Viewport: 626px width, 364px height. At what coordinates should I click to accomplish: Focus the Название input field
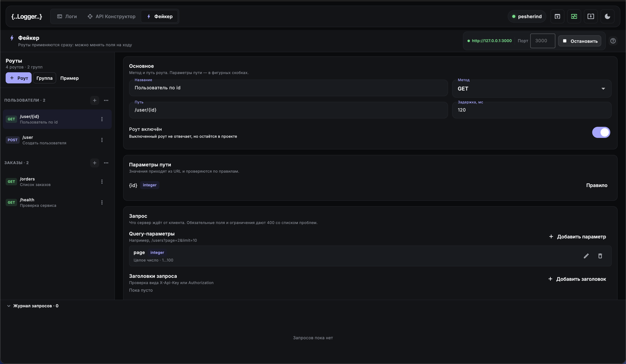pos(288,88)
